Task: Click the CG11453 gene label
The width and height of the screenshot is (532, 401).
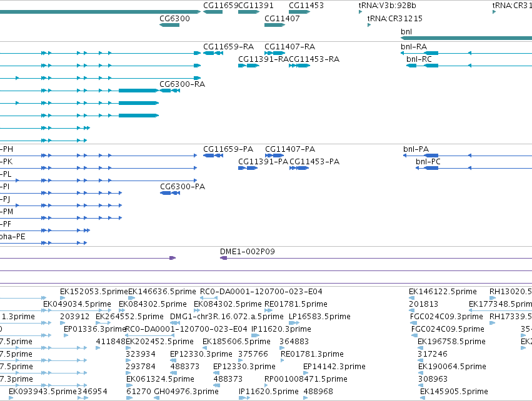Action: [306, 6]
